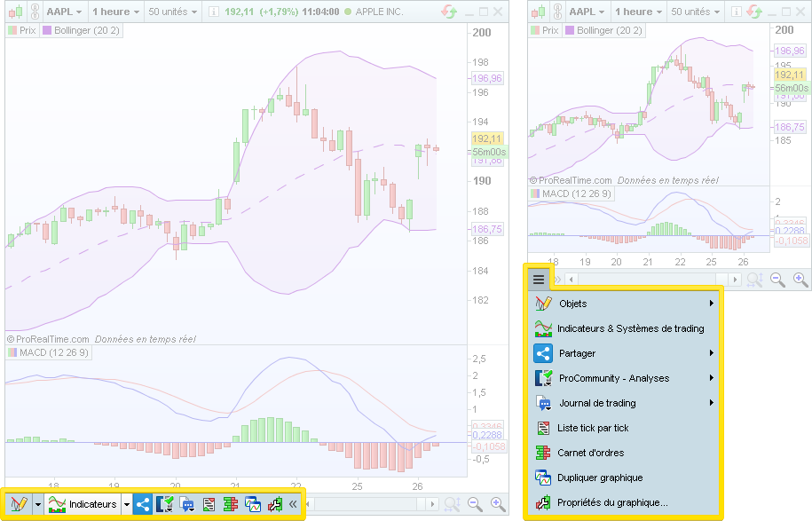Toggle auto-scale magnifier icon on the large chart
This screenshot has width=812, height=521.
click(x=452, y=504)
